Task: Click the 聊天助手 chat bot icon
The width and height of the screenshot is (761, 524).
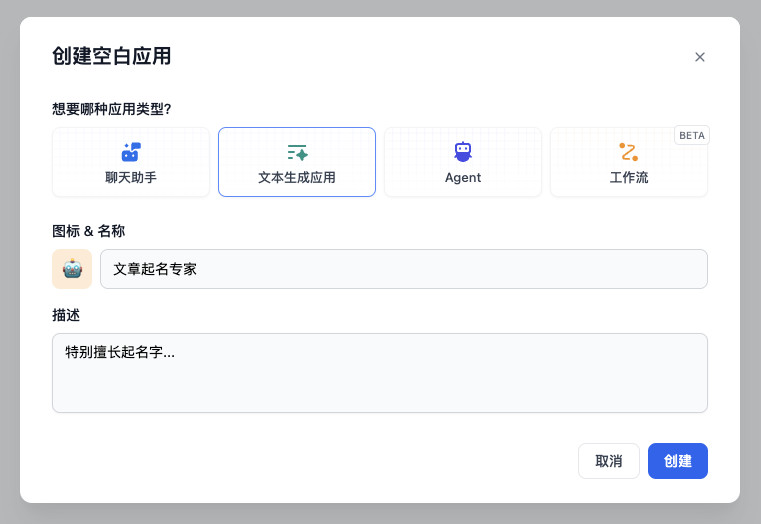Action: pyautogui.click(x=131, y=152)
